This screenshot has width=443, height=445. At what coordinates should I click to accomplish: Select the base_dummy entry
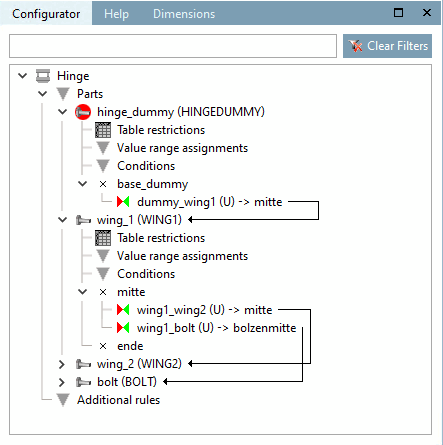[x=153, y=184]
